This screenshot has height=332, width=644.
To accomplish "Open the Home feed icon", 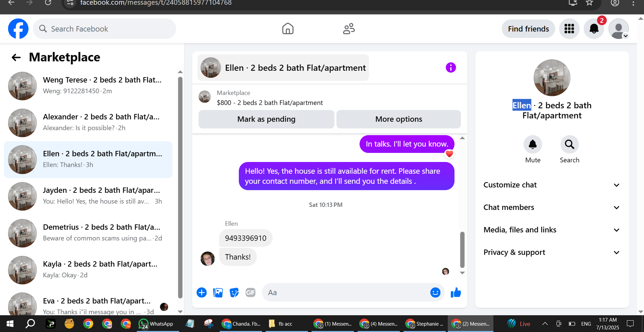I will [x=288, y=29].
